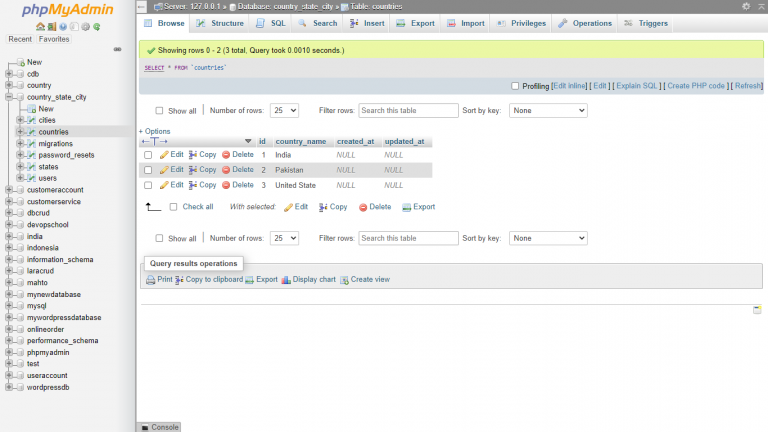Open the phpMyAdmin home icon
768x432 pixels.
tap(40, 26)
